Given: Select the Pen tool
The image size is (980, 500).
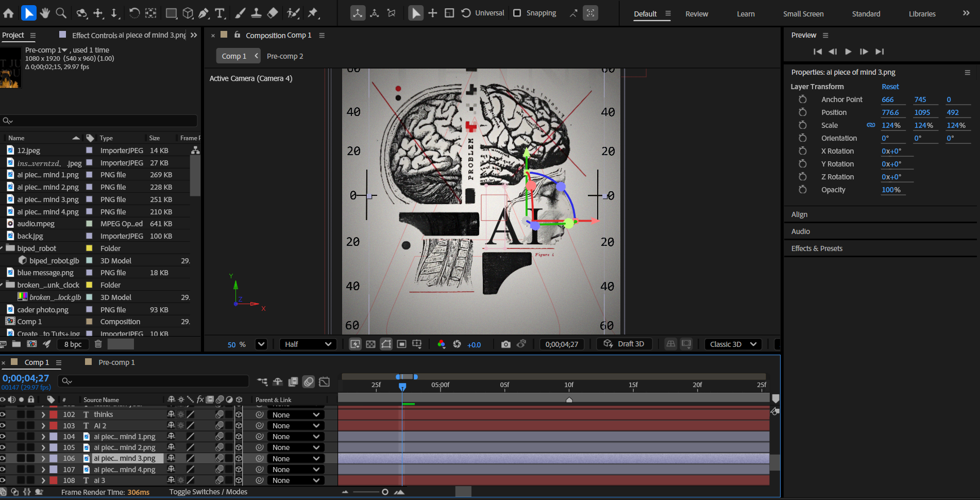Looking at the screenshot, I should (204, 13).
